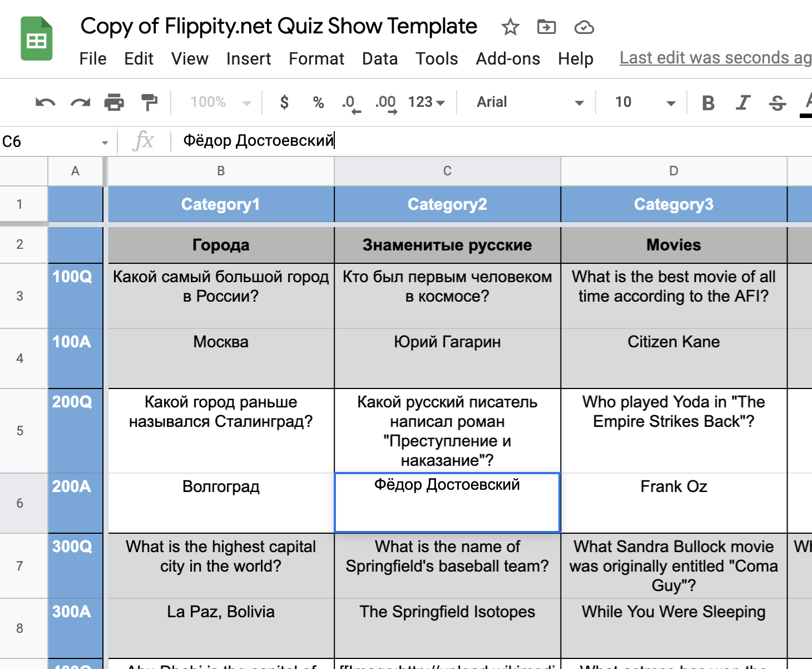The height and width of the screenshot is (669, 812).
Task: Open the Print icon
Action: (114, 102)
